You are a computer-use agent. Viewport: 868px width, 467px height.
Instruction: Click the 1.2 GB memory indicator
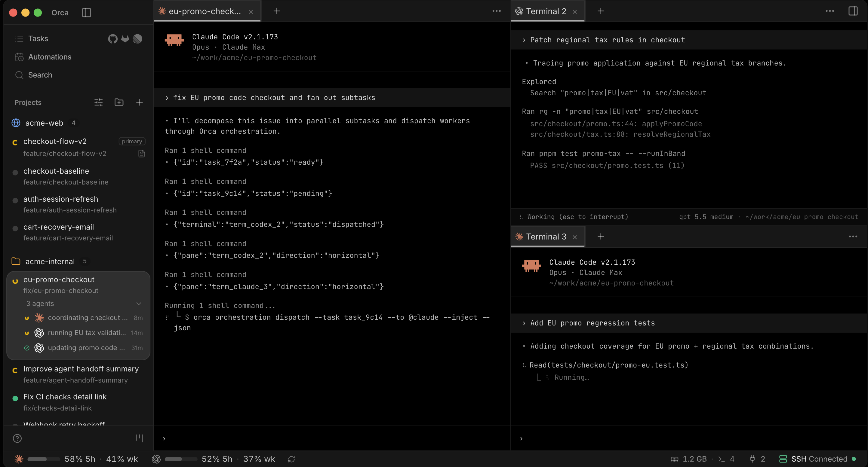688,459
